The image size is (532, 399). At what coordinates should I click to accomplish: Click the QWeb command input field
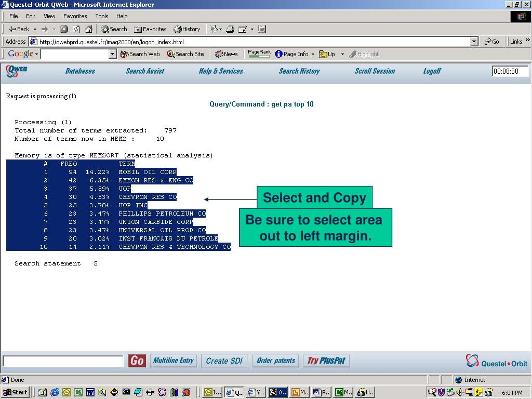pyautogui.click(x=63, y=361)
